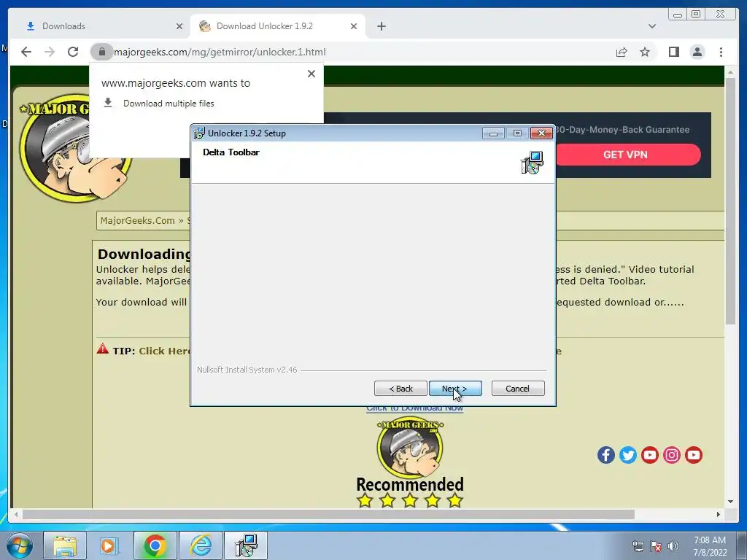Click the 'Unlocker 1.9.2 Setup' title text

pos(247,133)
